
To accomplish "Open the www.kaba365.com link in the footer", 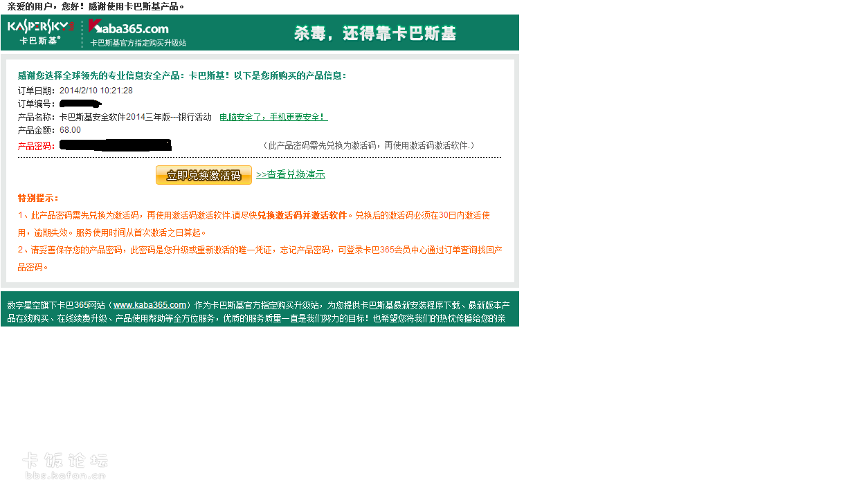I will pyautogui.click(x=150, y=305).
